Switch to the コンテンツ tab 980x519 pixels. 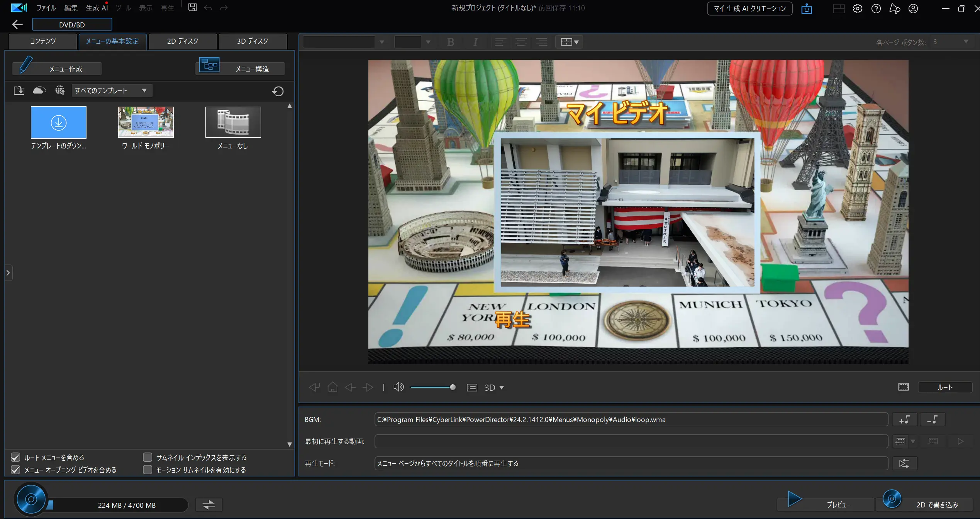(43, 41)
